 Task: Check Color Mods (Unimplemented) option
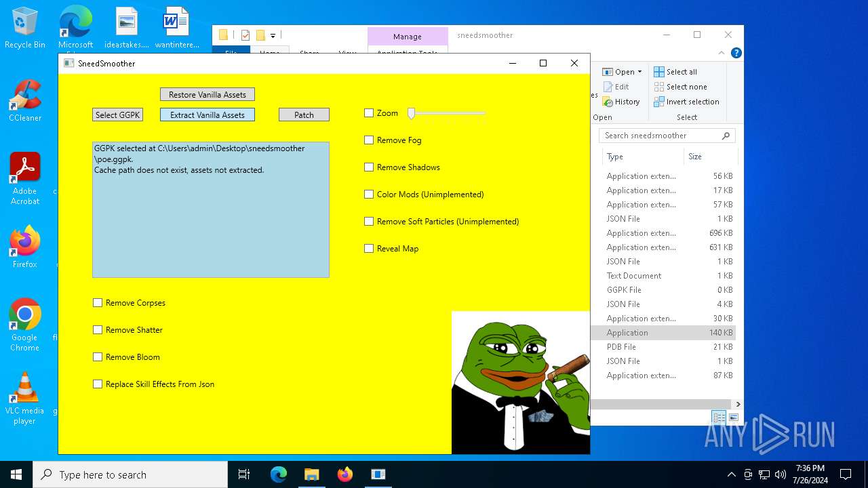coord(369,195)
